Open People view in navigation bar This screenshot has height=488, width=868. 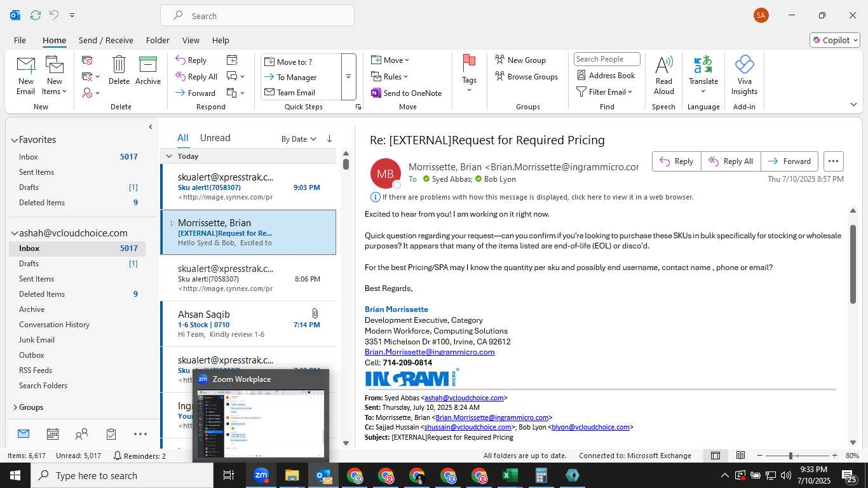coord(82,434)
